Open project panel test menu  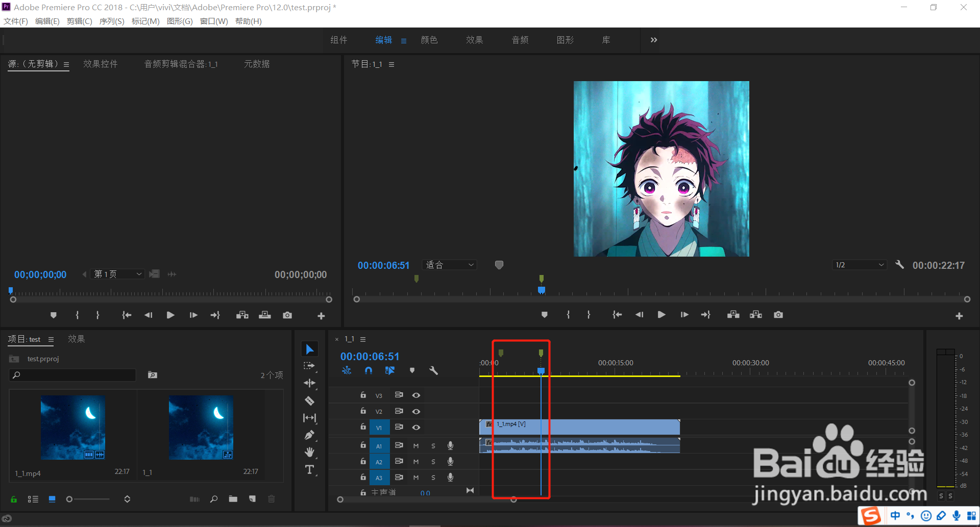[51, 340]
